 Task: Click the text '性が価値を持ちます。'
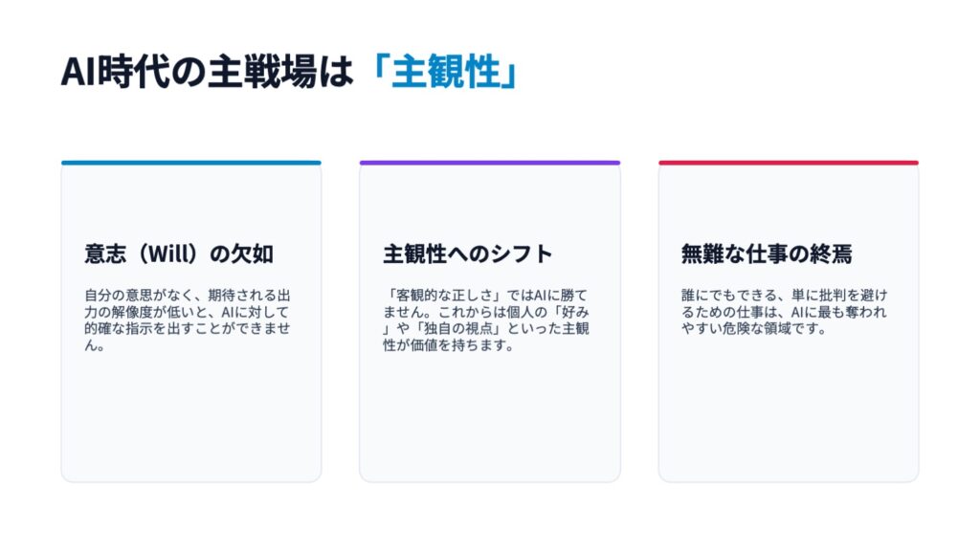click(x=448, y=345)
